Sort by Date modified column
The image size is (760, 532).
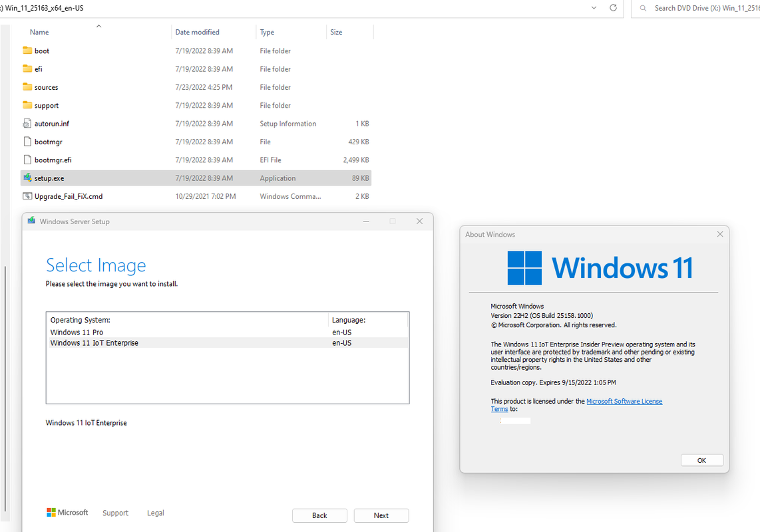coord(197,32)
